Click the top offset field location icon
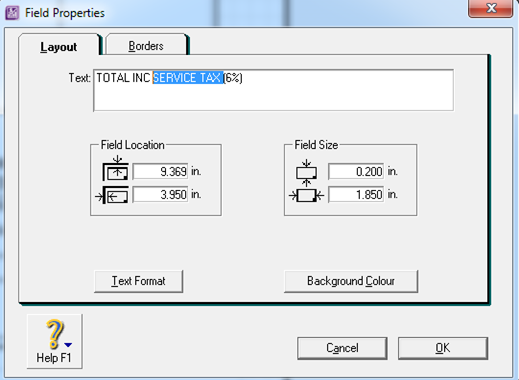The image size is (519, 380). pyautogui.click(x=116, y=169)
